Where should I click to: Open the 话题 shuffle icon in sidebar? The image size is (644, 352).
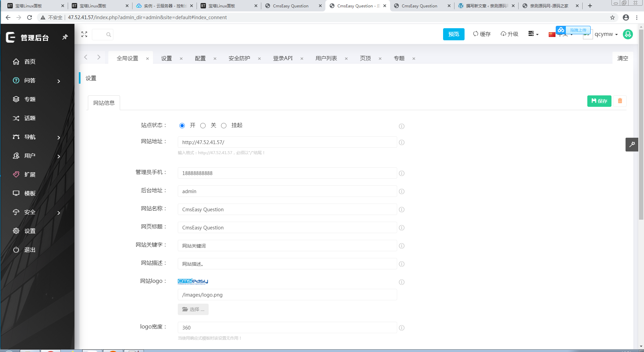pyautogui.click(x=16, y=118)
